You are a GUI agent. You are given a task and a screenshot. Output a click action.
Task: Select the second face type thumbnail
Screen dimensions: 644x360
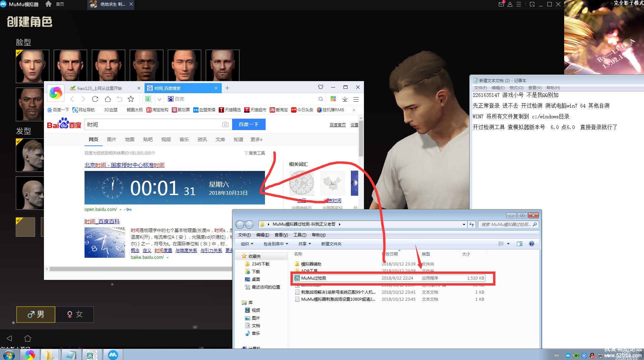[70, 65]
